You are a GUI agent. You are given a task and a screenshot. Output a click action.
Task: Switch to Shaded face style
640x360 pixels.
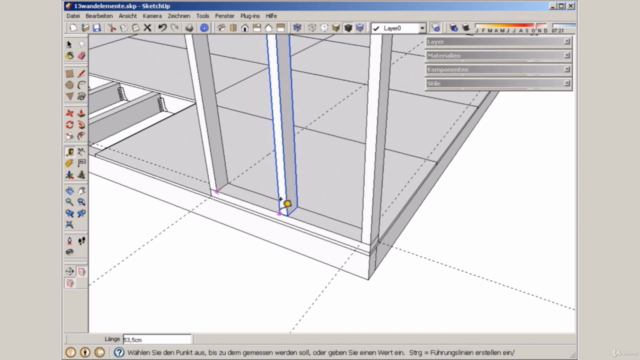tap(336, 28)
